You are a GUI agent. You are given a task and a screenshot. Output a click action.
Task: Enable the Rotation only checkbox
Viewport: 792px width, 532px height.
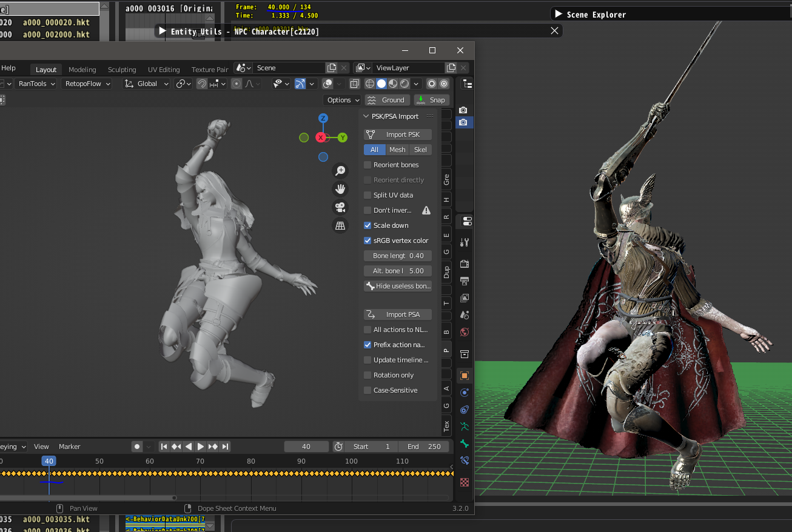click(367, 375)
